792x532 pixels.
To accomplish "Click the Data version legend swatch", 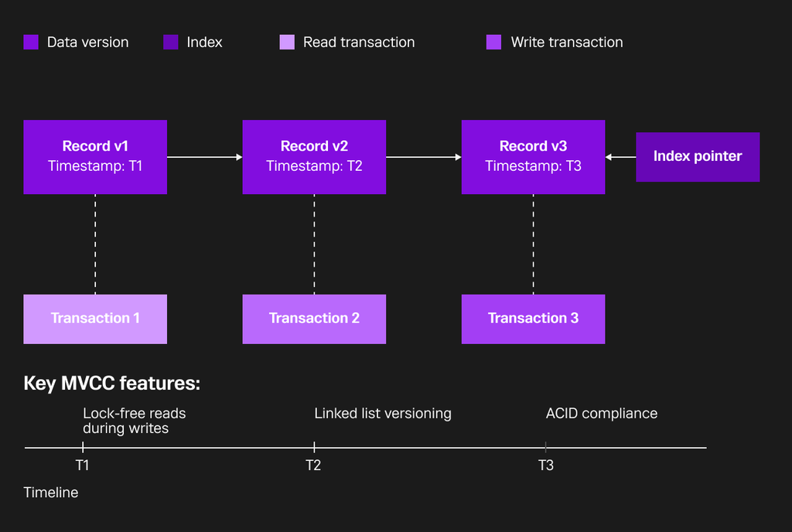I will coord(31,42).
